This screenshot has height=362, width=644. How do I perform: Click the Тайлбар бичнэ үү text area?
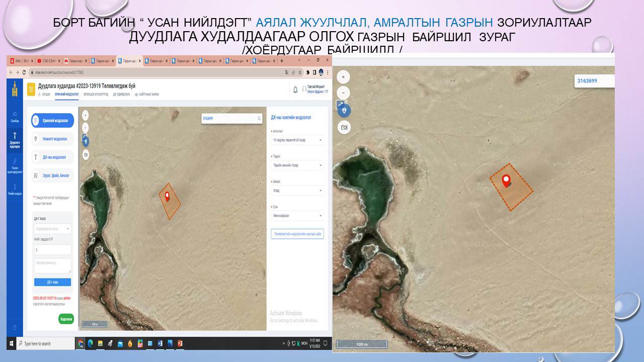click(52, 265)
